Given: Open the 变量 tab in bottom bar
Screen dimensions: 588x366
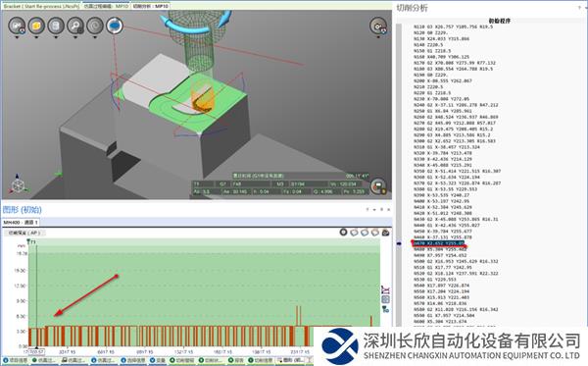Looking at the screenshot, I should click(x=158, y=360).
